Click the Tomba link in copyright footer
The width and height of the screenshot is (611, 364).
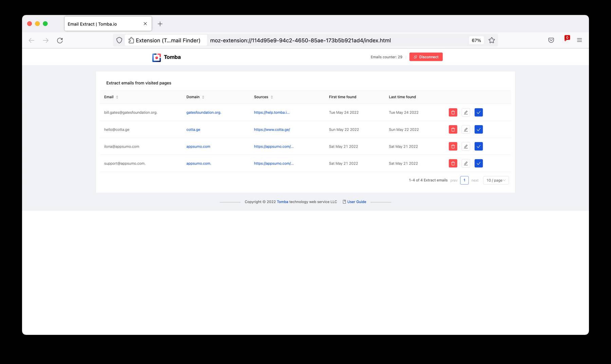click(x=282, y=202)
